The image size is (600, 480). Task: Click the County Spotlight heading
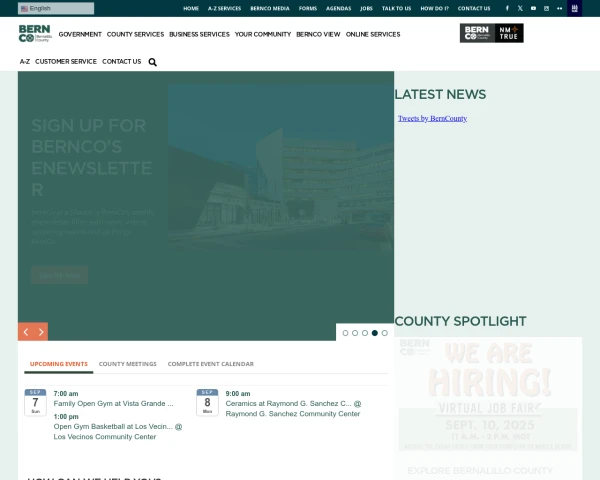(460, 321)
